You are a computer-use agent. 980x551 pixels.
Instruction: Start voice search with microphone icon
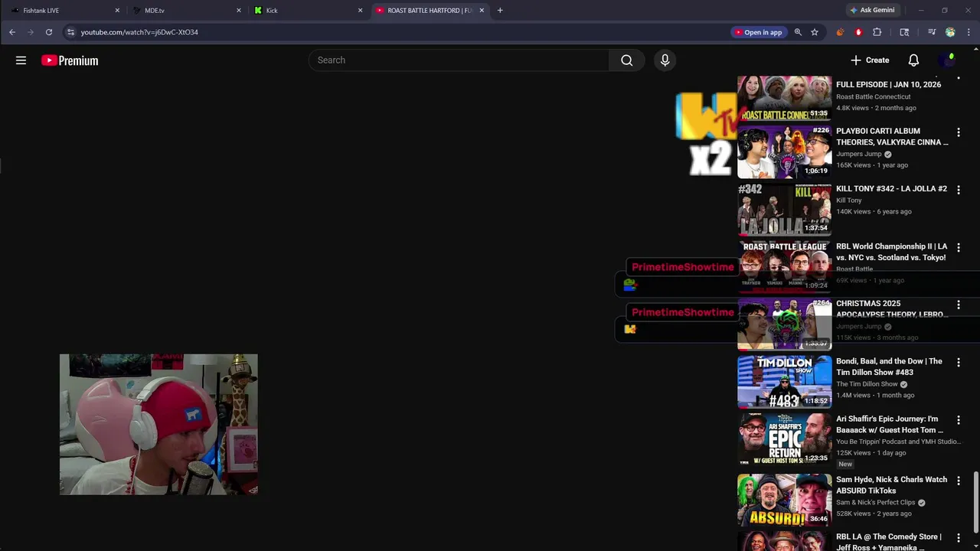click(x=665, y=60)
